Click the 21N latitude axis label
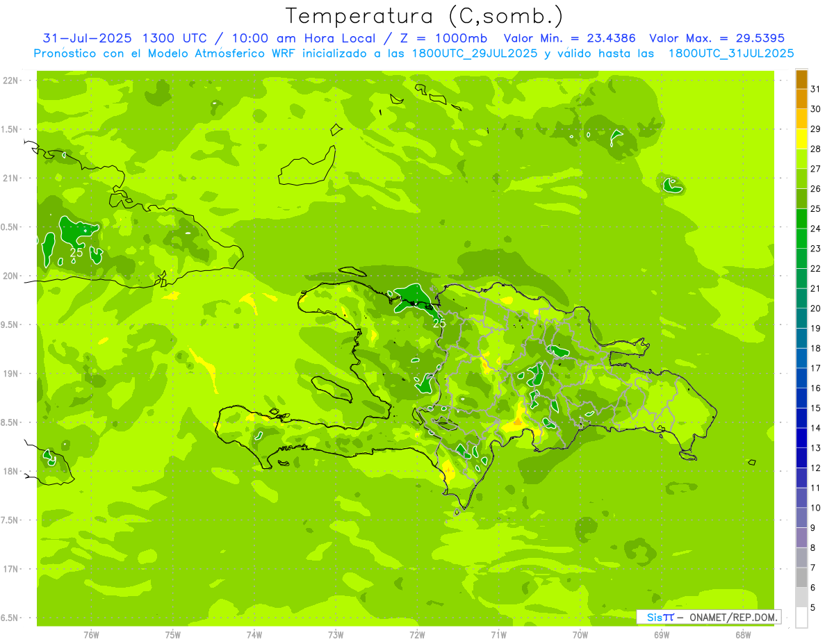 [12, 179]
